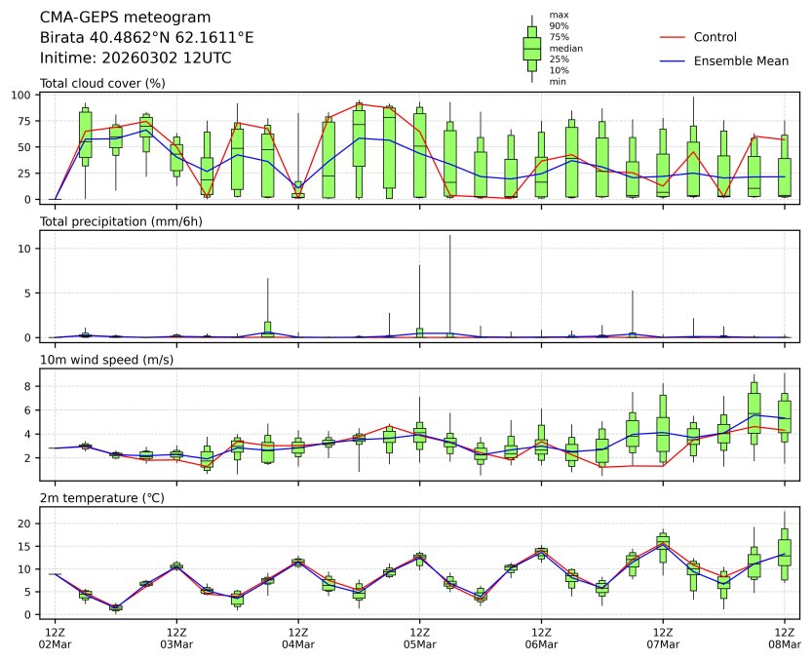Click the blue Ensemble Mean legend line
The width and height of the screenshot is (812, 661).
pyautogui.click(x=673, y=61)
